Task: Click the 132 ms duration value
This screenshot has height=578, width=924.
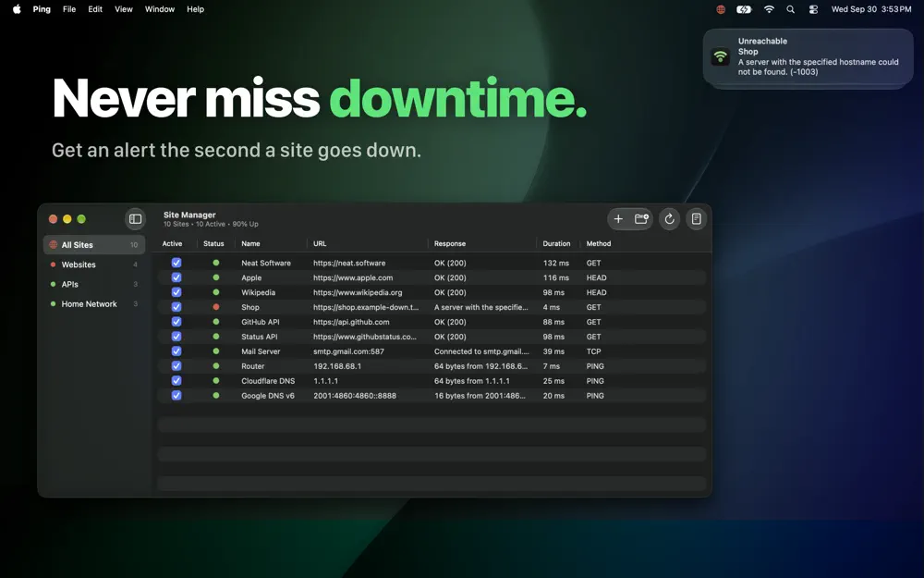Action: [x=555, y=263]
